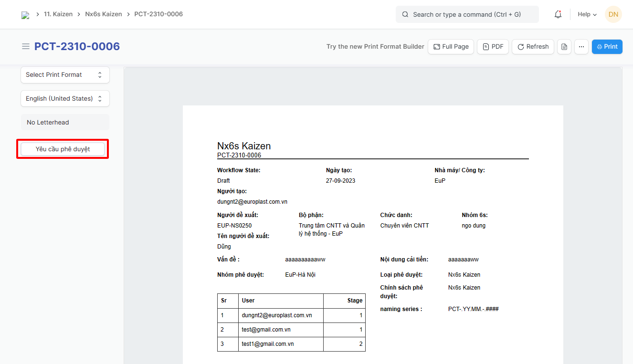The image size is (633, 364).
Task: Change the English (United States) language dropdown
Action: pos(65,99)
